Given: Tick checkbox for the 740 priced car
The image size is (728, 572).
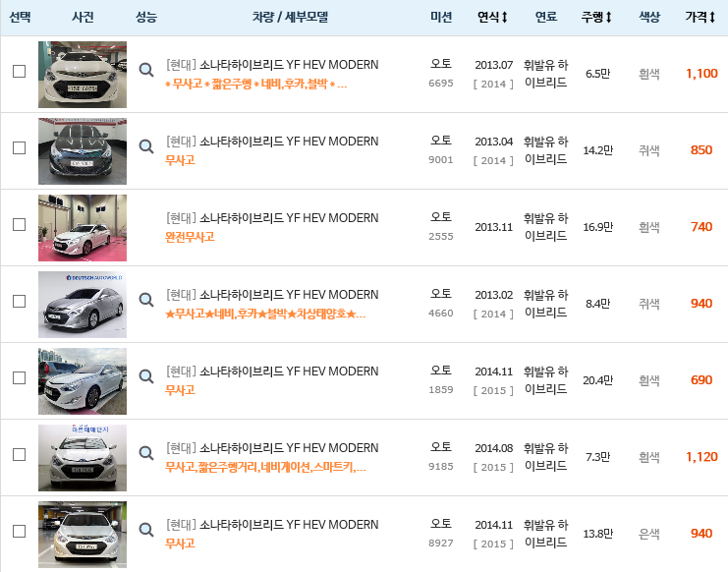Looking at the screenshot, I should pos(19,225).
